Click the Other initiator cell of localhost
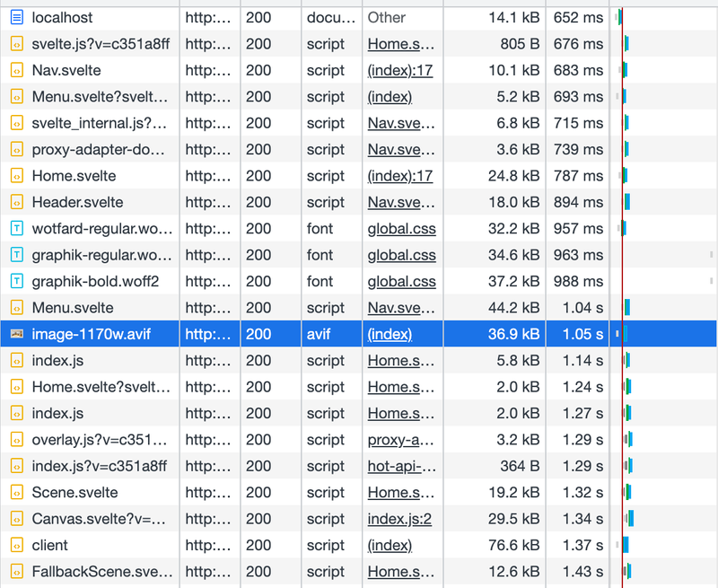The height and width of the screenshot is (588, 718). (402, 18)
